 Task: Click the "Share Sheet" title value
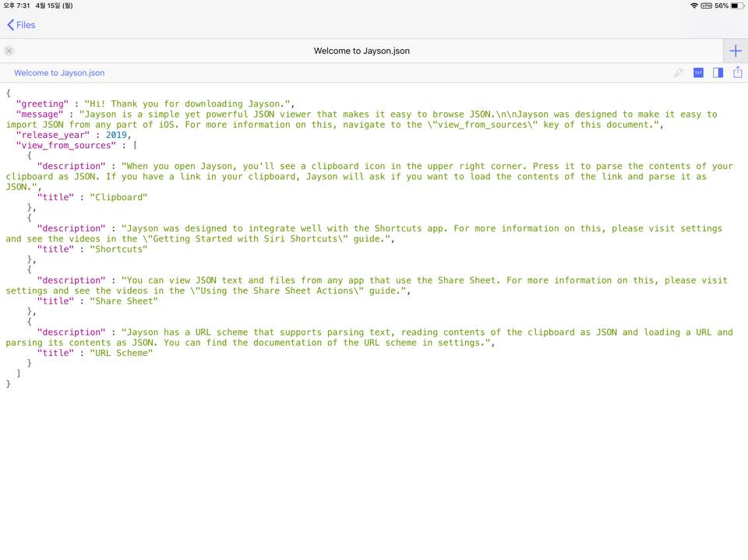click(124, 301)
